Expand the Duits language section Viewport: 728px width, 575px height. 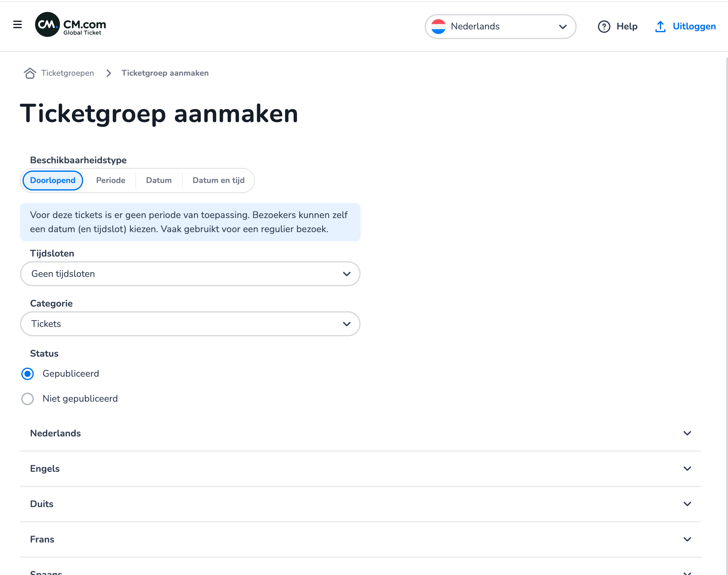(361, 504)
